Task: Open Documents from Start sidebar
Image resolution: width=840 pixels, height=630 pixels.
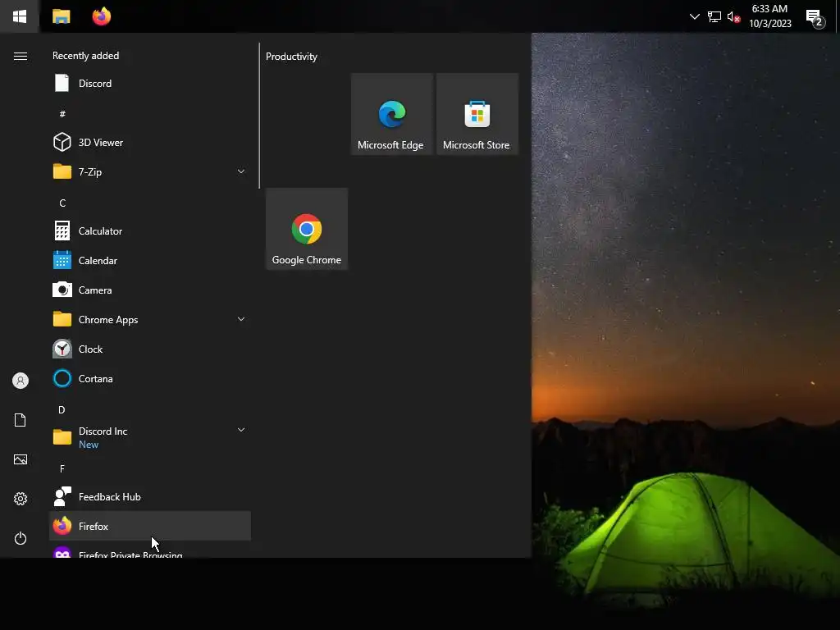Action: click(x=21, y=420)
